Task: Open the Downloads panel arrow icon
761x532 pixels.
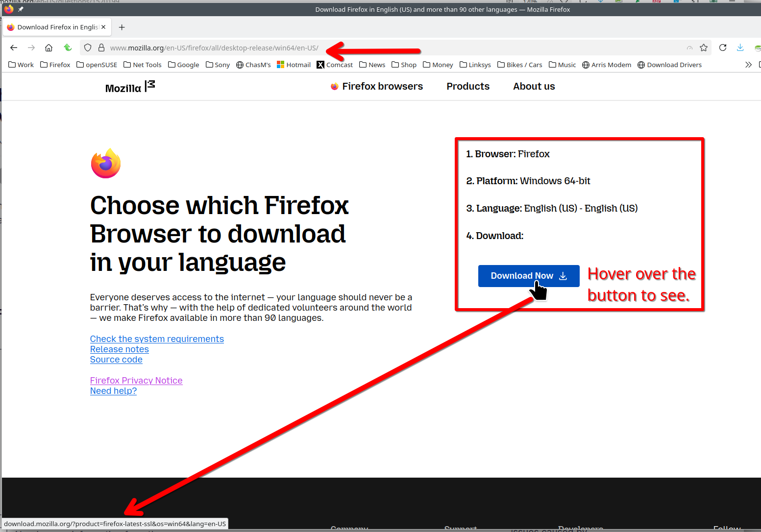Action: coord(740,48)
